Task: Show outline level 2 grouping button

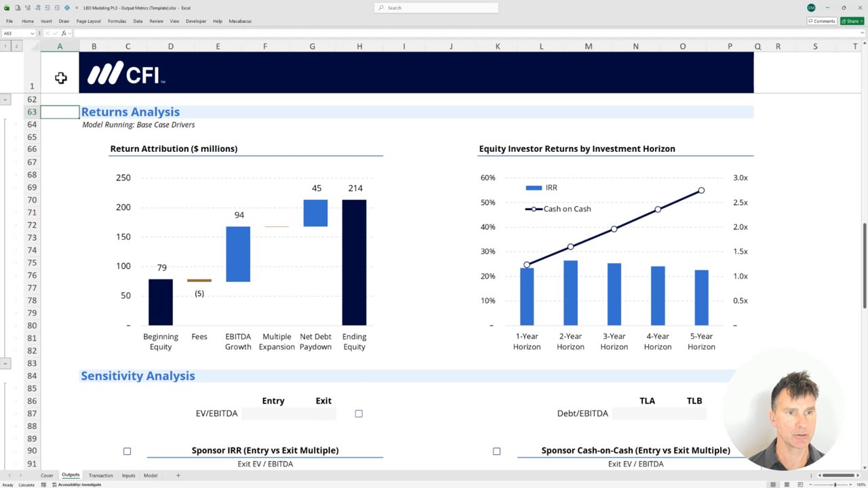Action: (16, 46)
